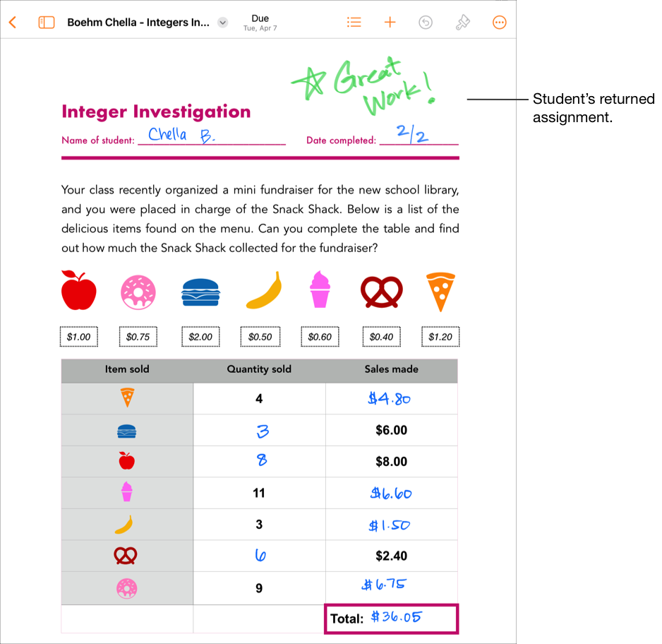Expand the document title dropdown chevron
This screenshot has width=662, height=644.
[x=222, y=22]
